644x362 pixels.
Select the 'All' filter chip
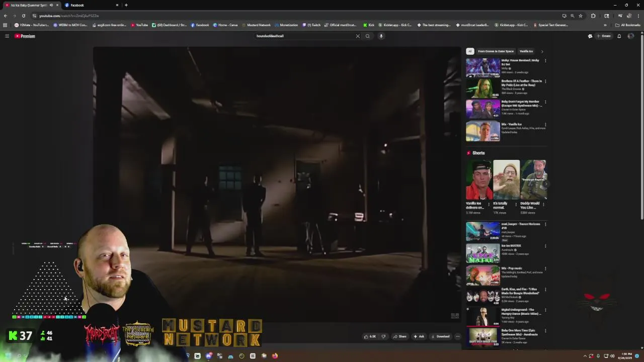pyautogui.click(x=470, y=51)
